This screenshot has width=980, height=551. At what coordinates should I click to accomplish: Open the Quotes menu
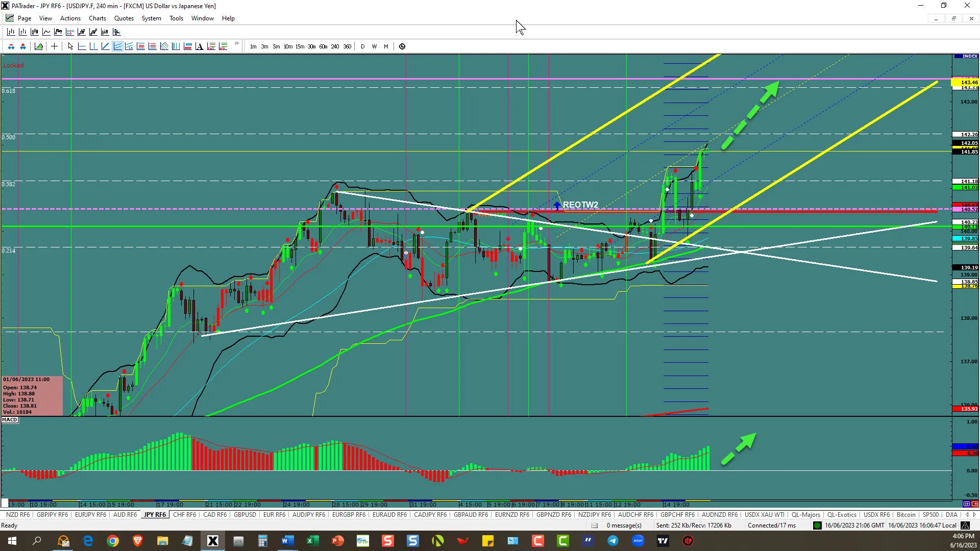click(124, 18)
